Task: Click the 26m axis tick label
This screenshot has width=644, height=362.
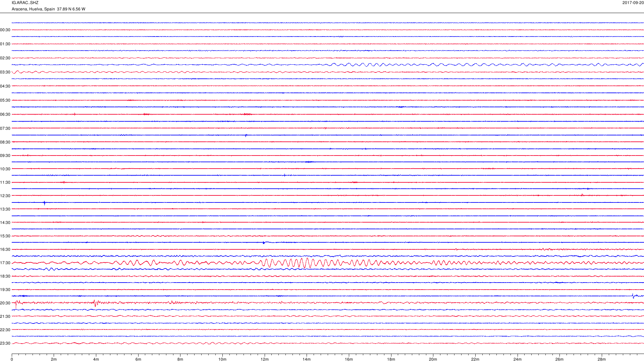Action: tap(559, 359)
